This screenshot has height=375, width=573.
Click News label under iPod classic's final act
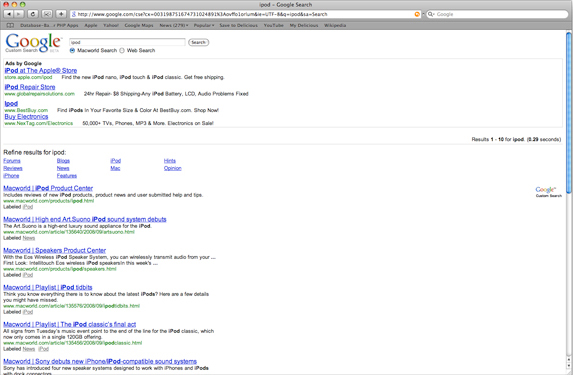tap(29, 349)
